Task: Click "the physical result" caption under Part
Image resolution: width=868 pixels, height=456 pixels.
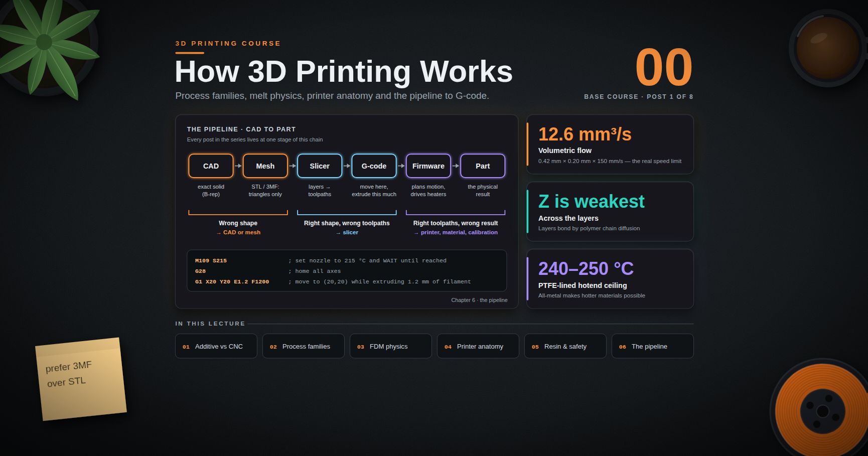Action: tap(483, 191)
